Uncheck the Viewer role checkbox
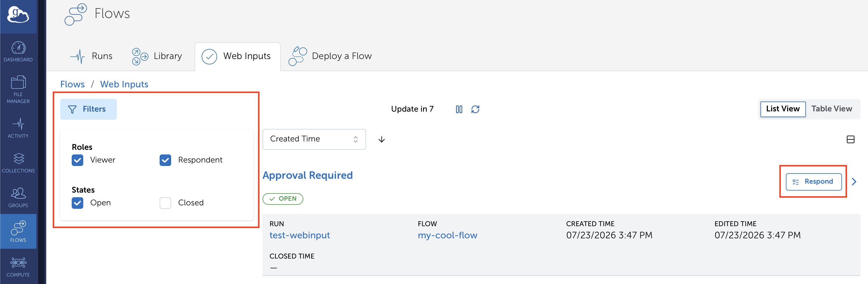868x284 pixels. [77, 160]
